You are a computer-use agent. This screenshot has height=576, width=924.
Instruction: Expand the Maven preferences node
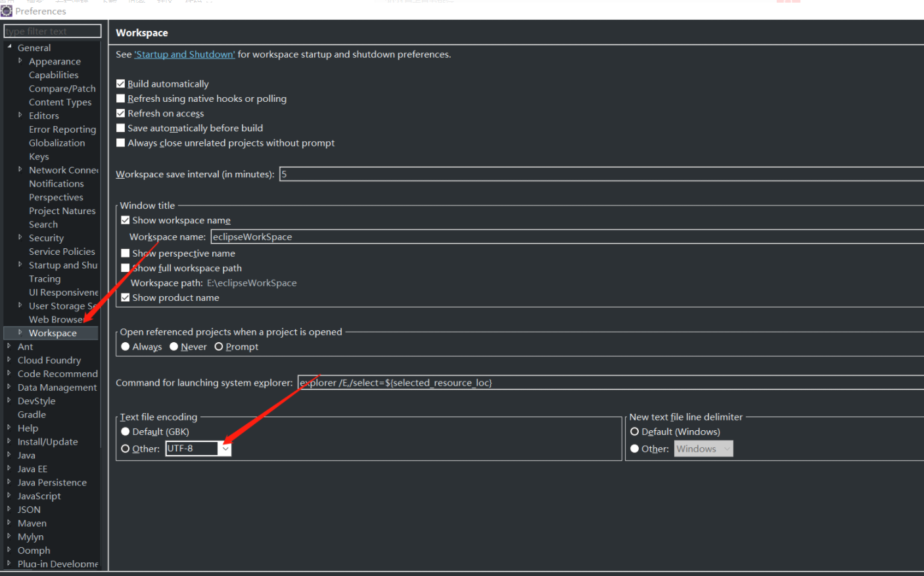coord(9,523)
